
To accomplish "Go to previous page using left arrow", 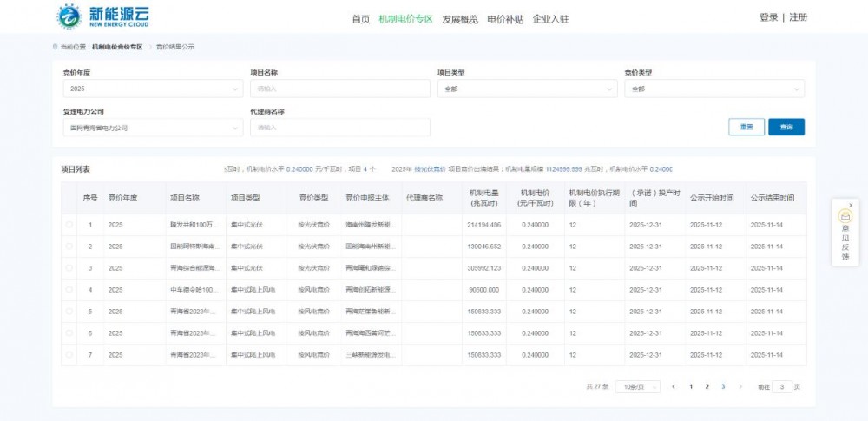I will tap(674, 386).
